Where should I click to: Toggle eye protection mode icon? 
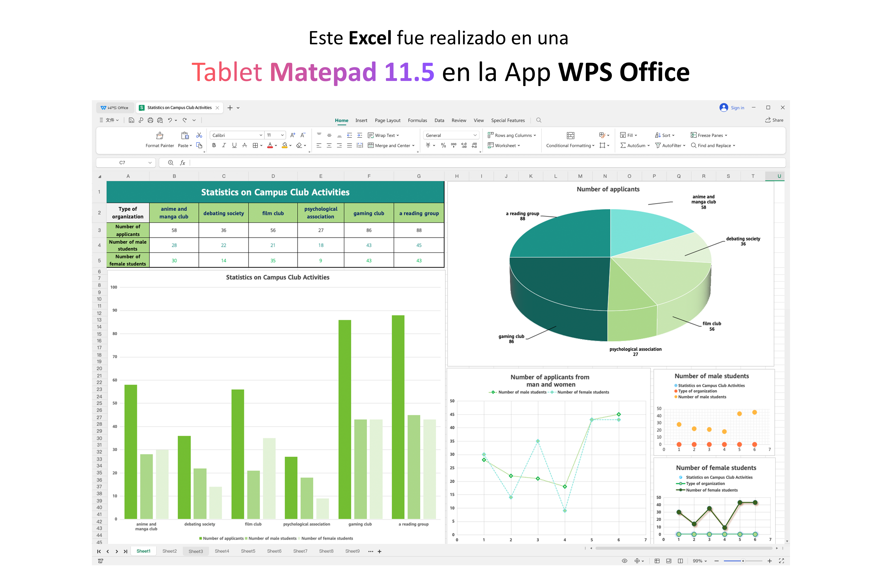click(624, 561)
